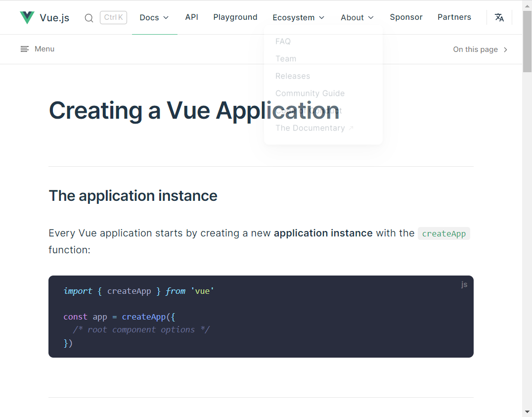
Task: Click The application instance heading
Action: 133,196
